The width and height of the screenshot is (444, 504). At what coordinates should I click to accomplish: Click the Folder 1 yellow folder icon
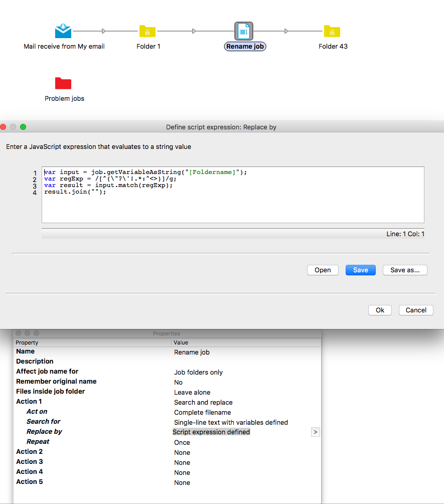pos(147,31)
